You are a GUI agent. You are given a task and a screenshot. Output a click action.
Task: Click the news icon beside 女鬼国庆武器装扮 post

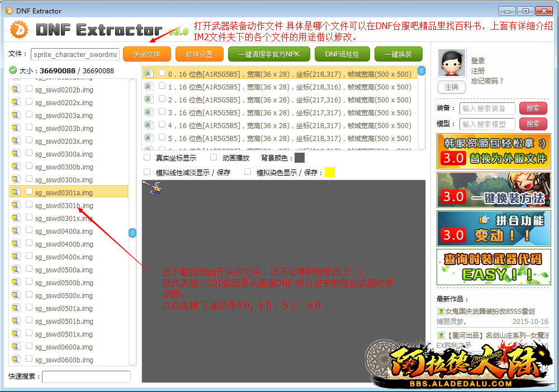[x=440, y=311]
